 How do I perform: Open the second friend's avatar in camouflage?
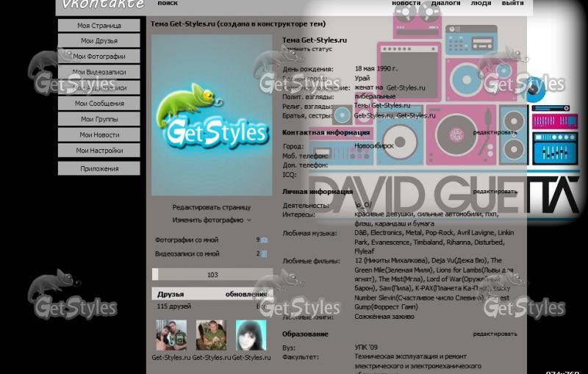click(x=211, y=335)
